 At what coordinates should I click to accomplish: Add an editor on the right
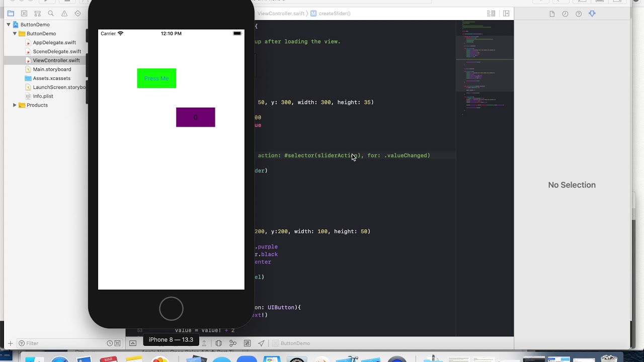point(506,14)
